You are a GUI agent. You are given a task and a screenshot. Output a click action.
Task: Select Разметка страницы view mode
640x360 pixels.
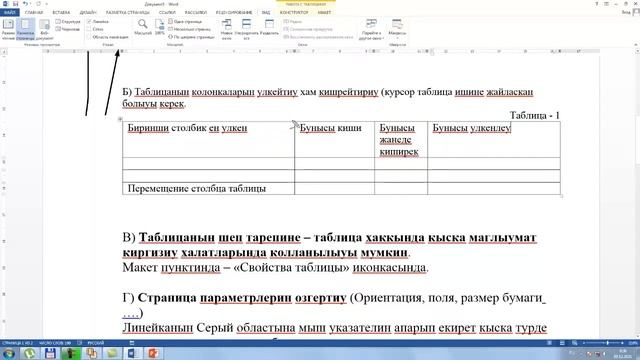[x=25, y=30]
